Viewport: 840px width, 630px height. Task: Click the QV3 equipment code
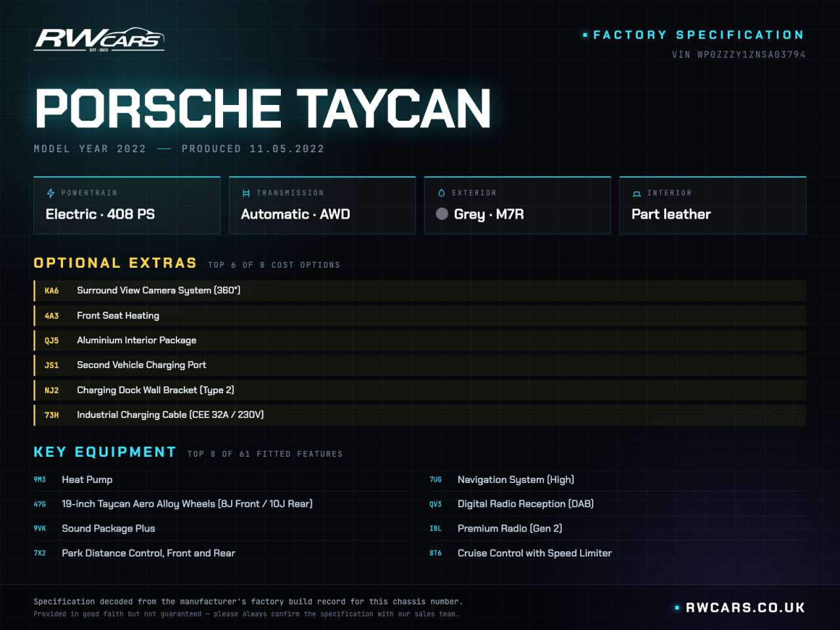(x=436, y=504)
